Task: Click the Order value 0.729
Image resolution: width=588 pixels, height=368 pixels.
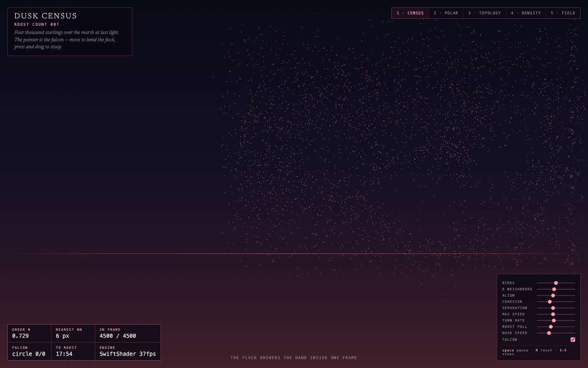Action: [21, 336]
